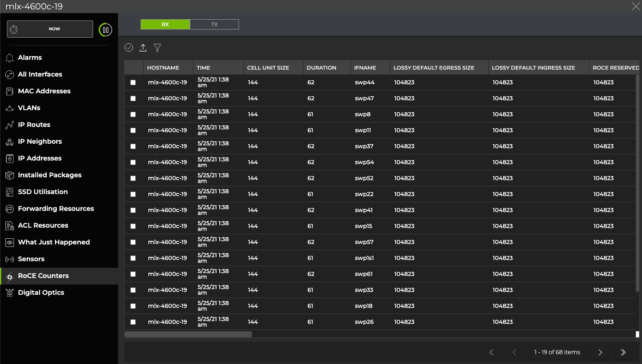
Task: Click the NOW time selection button
Action: [49, 29]
